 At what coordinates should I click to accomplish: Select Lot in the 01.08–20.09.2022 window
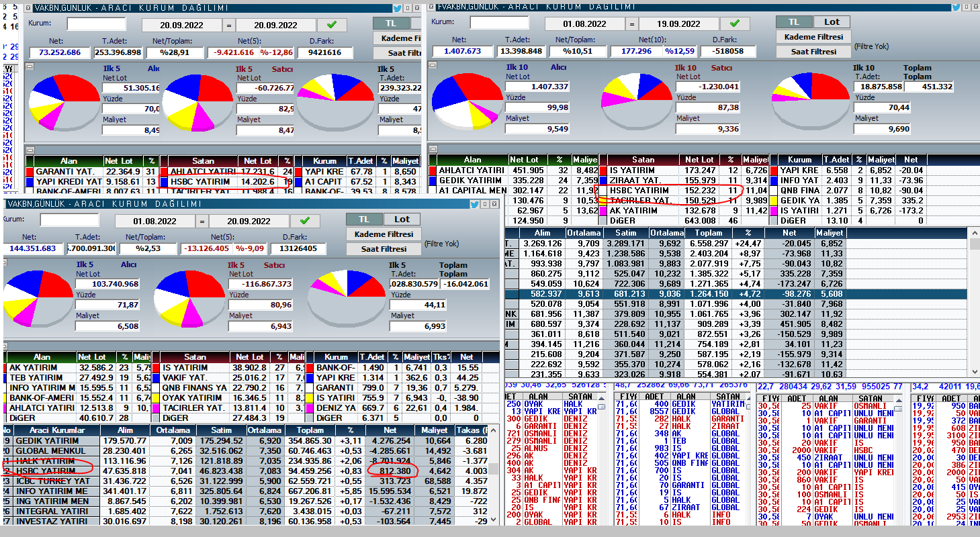[402, 219]
